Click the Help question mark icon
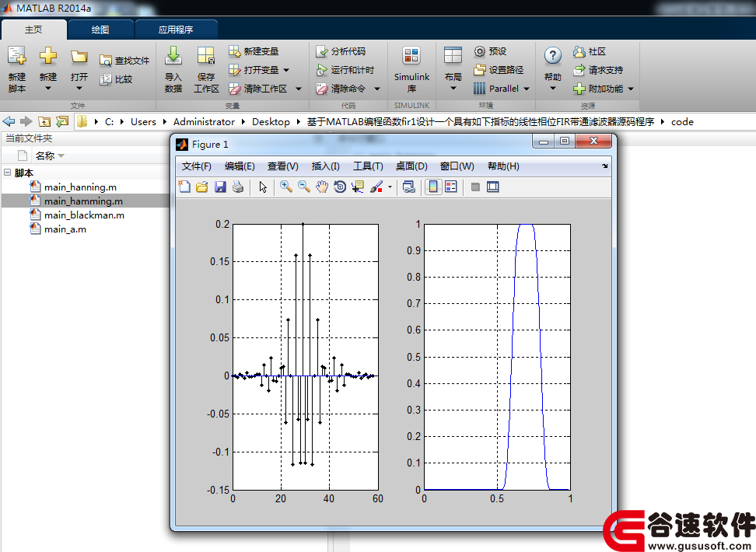The height and width of the screenshot is (552, 756). [x=552, y=56]
